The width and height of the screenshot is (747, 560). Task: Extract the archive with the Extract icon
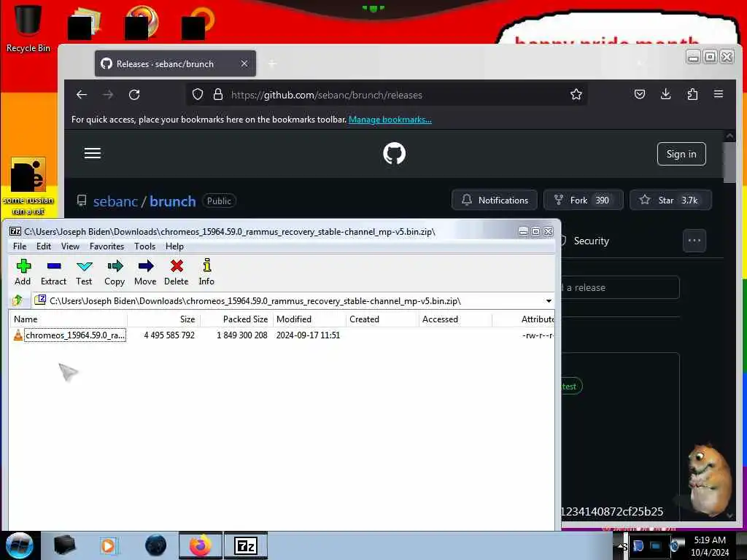click(x=53, y=273)
